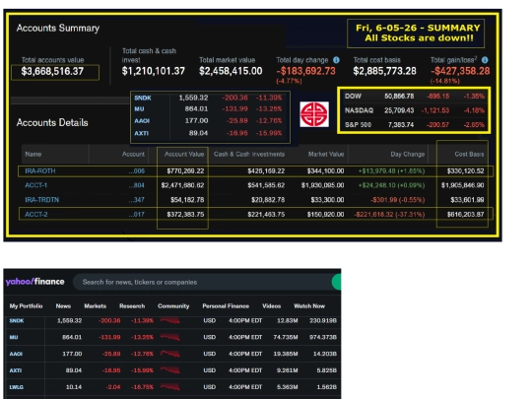532x399 pixels.
Task: Sort by the Cost Basis column header
Action: (469, 154)
